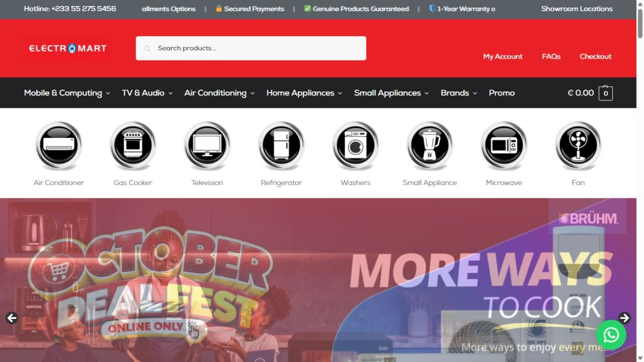Open the Promo menu item

click(501, 93)
